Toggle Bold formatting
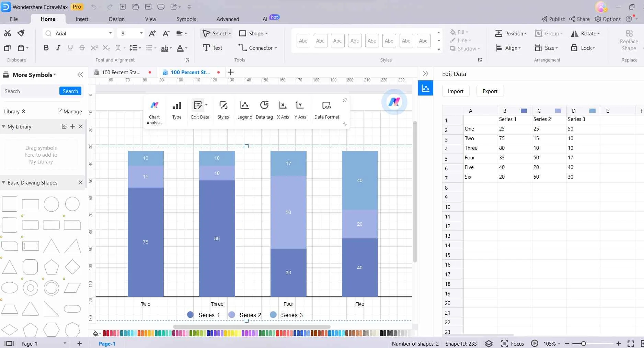 pyautogui.click(x=46, y=48)
